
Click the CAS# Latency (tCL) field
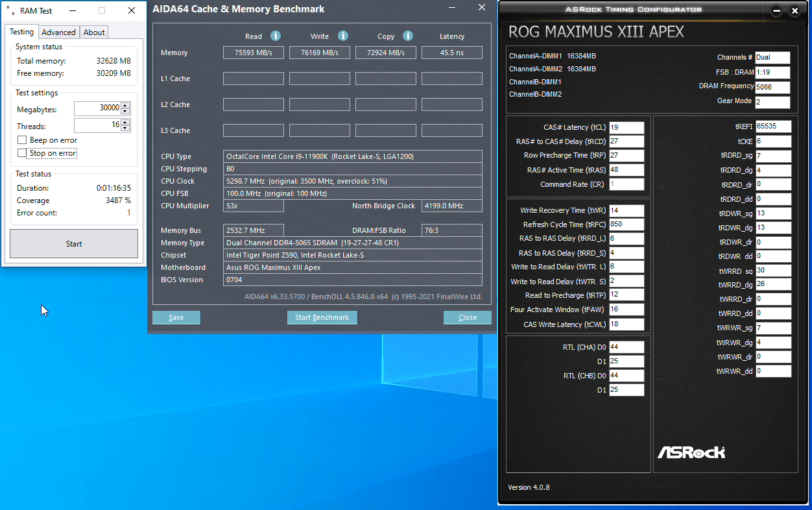pyautogui.click(x=627, y=127)
